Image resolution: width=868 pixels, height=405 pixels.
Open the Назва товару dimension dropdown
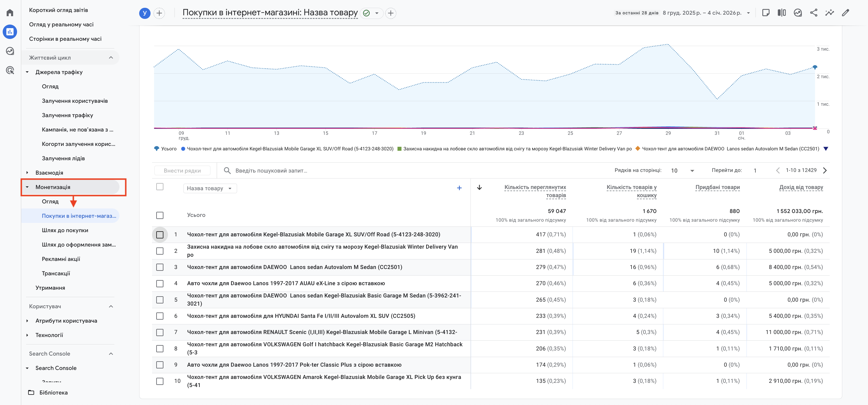(x=210, y=188)
